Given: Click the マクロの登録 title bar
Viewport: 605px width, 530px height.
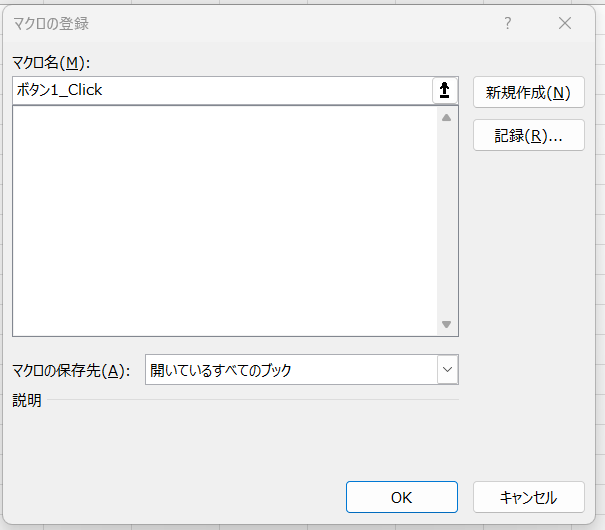Looking at the screenshot, I should tap(250, 23).
